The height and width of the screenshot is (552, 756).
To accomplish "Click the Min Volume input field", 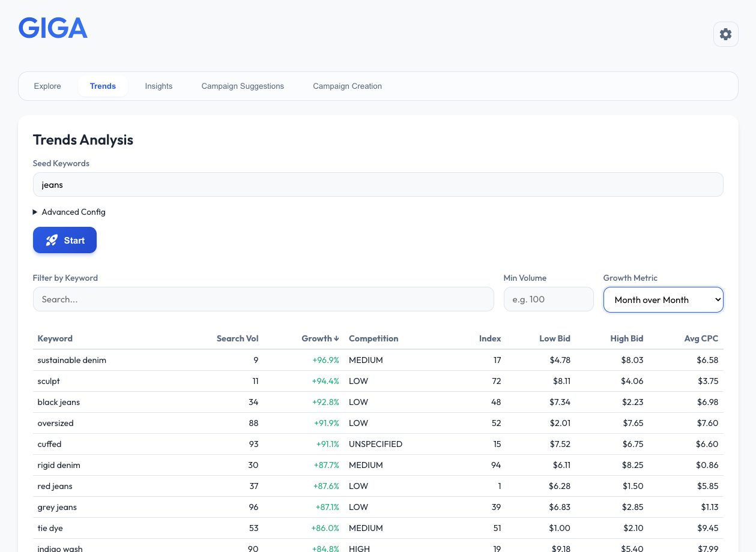I will coord(548,299).
